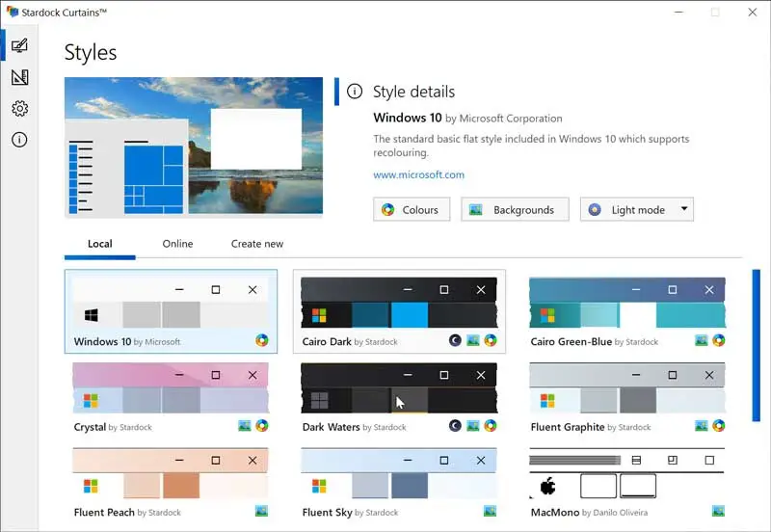771x532 pixels.
Task: Click Cairo Green-Blue's colour wheel icon
Action: click(x=718, y=340)
